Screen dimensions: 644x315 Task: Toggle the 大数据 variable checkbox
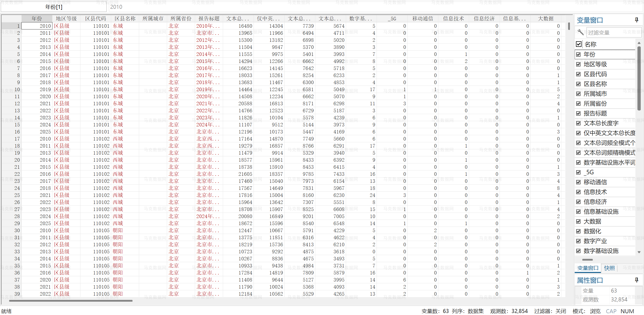pyautogui.click(x=578, y=221)
